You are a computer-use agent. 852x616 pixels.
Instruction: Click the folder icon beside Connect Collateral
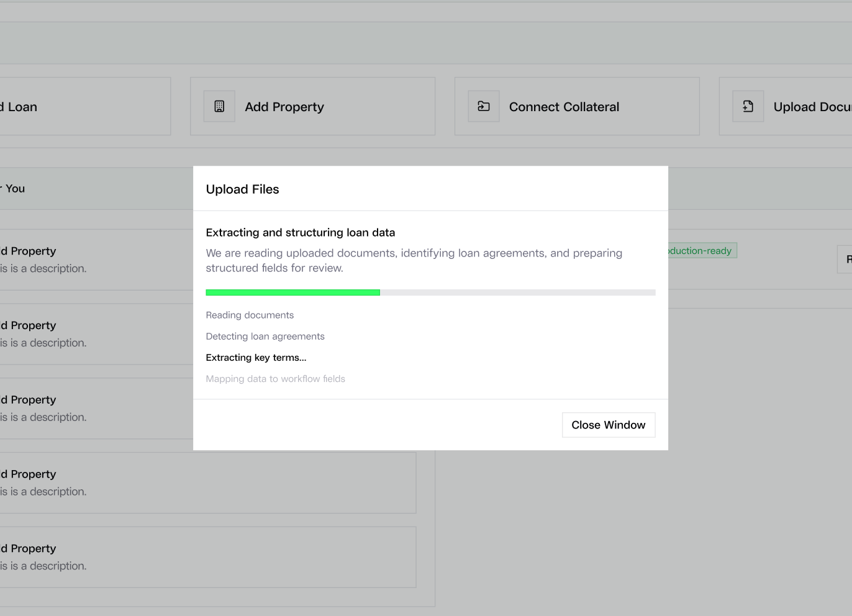(x=484, y=106)
